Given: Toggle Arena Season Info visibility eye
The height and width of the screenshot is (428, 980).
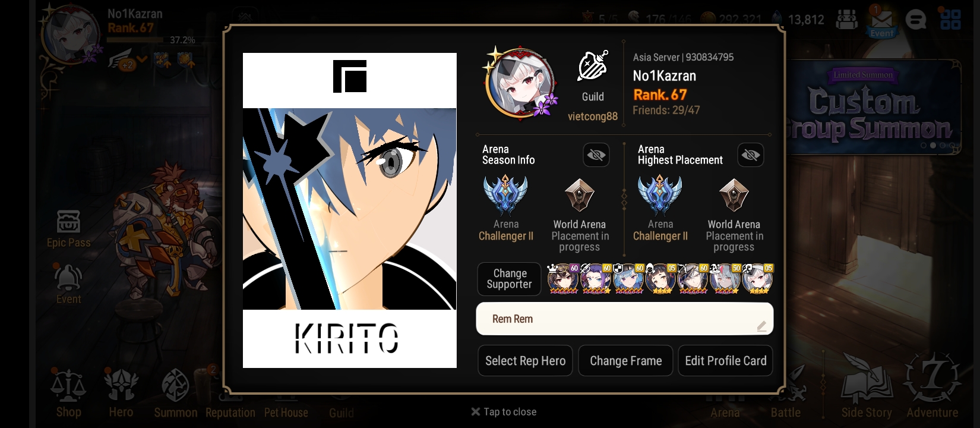Looking at the screenshot, I should coord(596,155).
